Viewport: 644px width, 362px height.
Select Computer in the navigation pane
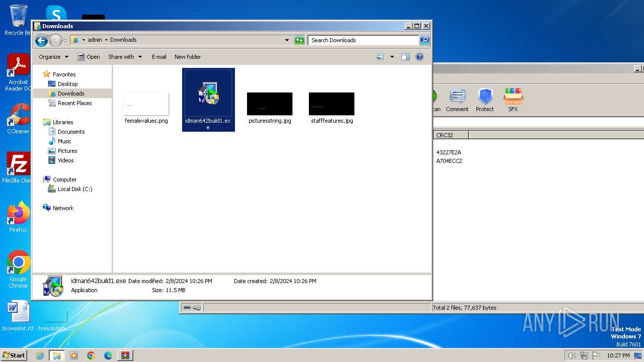point(64,179)
